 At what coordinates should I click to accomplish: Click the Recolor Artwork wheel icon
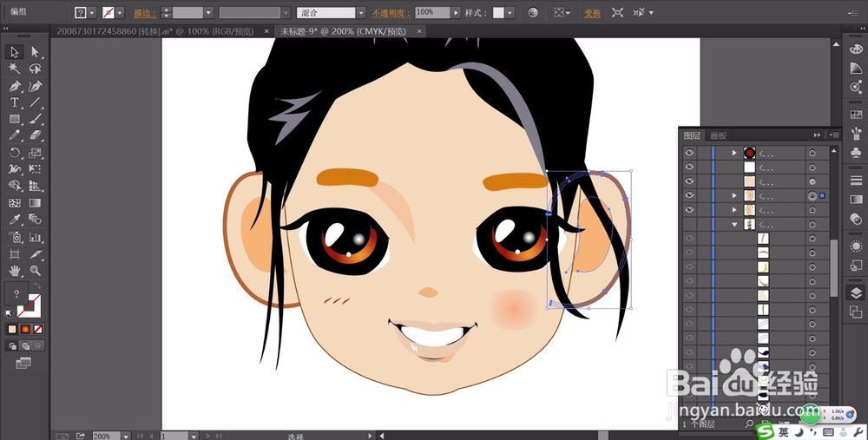pos(533,12)
